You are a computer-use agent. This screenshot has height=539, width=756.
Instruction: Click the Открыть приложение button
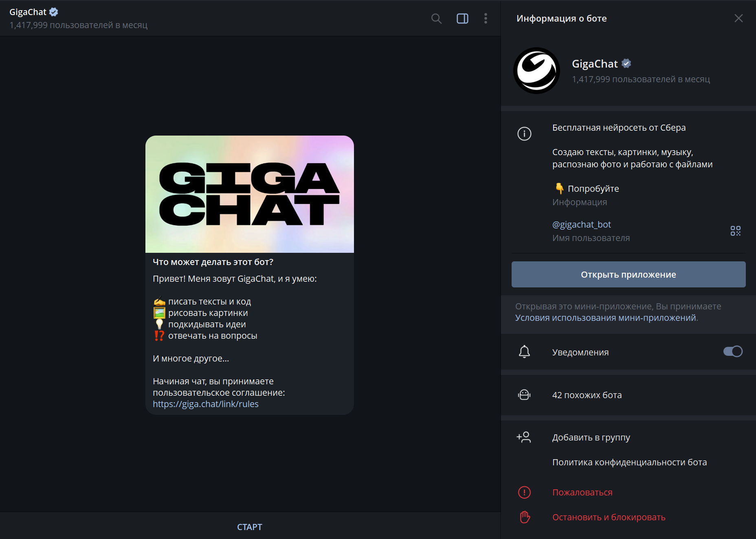click(628, 274)
